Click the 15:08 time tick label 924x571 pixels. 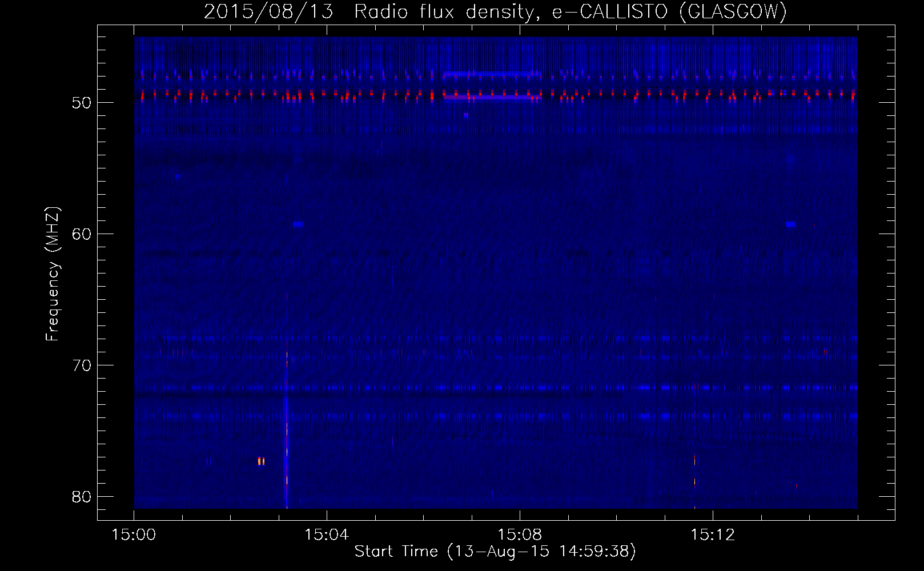click(520, 535)
